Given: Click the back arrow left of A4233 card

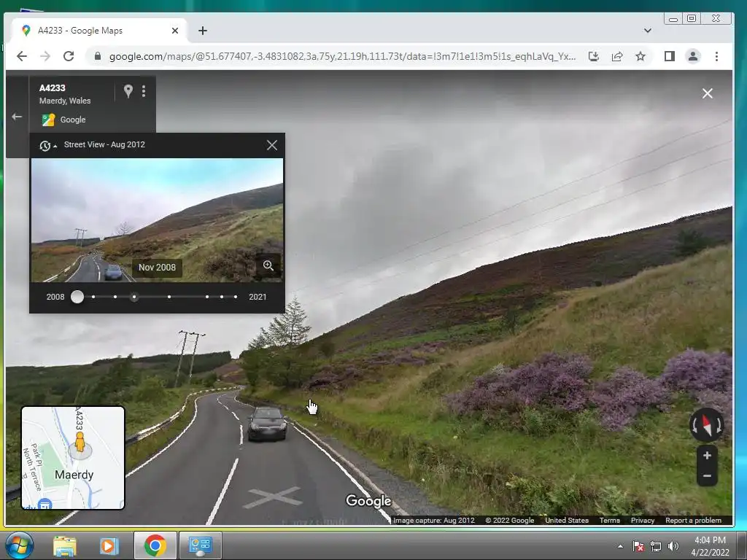Looking at the screenshot, I should pyautogui.click(x=18, y=117).
